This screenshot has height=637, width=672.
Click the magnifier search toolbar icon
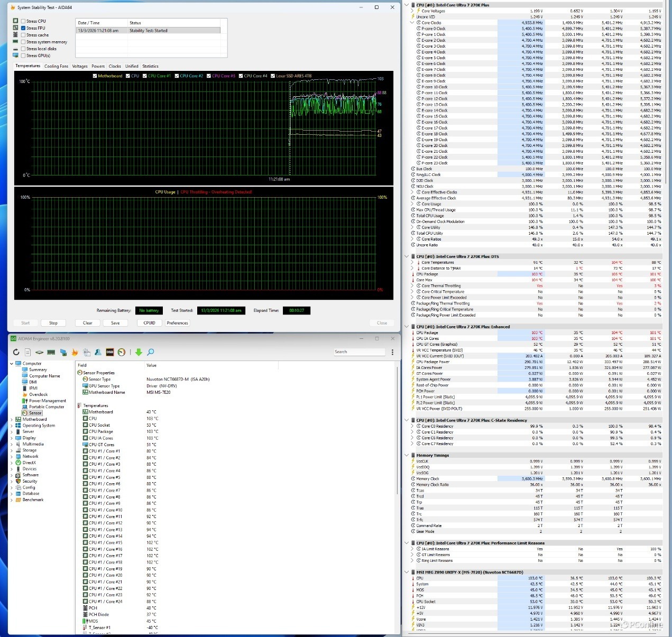point(151,352)
